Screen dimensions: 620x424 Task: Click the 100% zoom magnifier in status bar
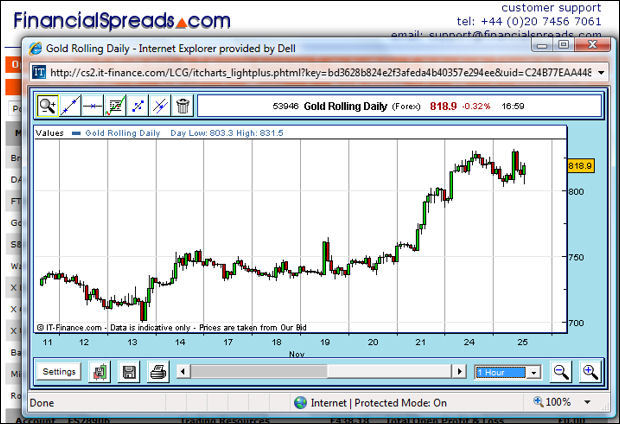538,401
